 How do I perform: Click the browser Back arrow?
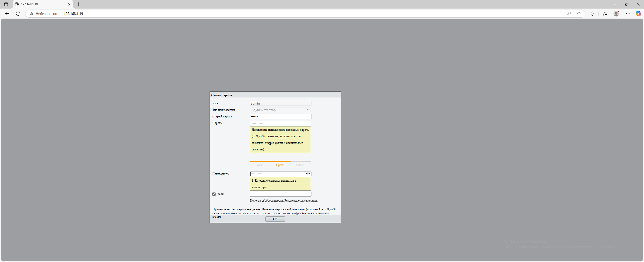(7, 14)
